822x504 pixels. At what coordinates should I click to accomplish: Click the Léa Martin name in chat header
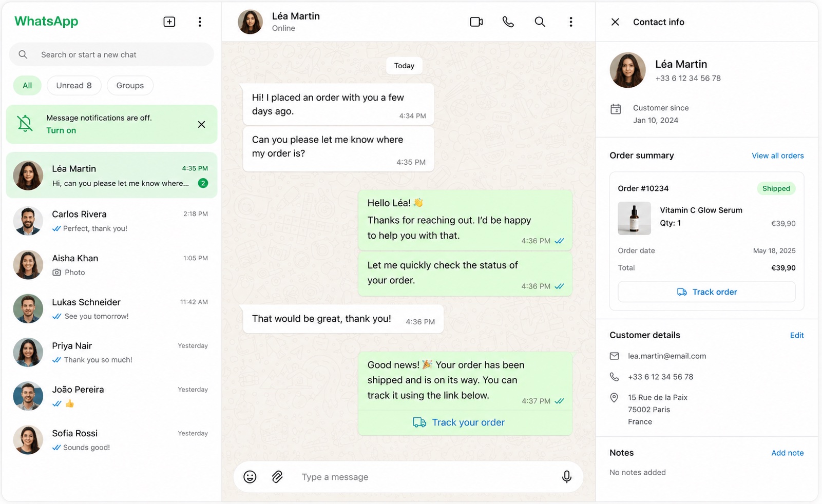click(x=296, y=16)
